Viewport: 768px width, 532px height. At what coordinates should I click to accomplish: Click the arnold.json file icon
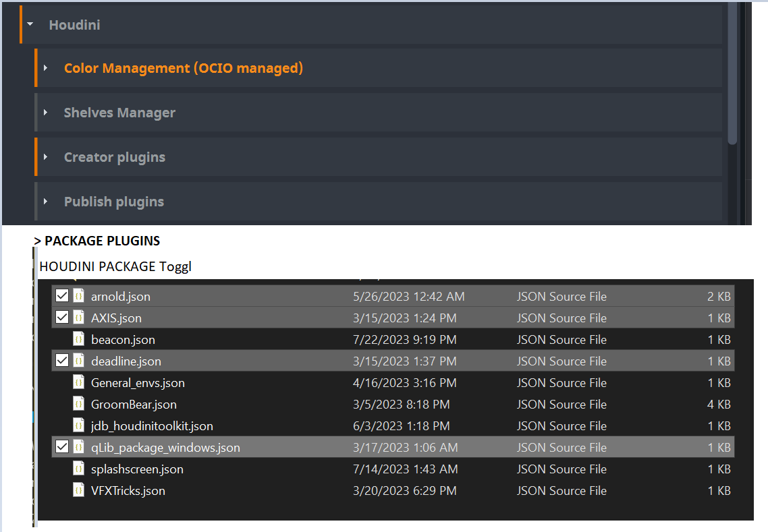pyautogui.click(x=79, y=296)
